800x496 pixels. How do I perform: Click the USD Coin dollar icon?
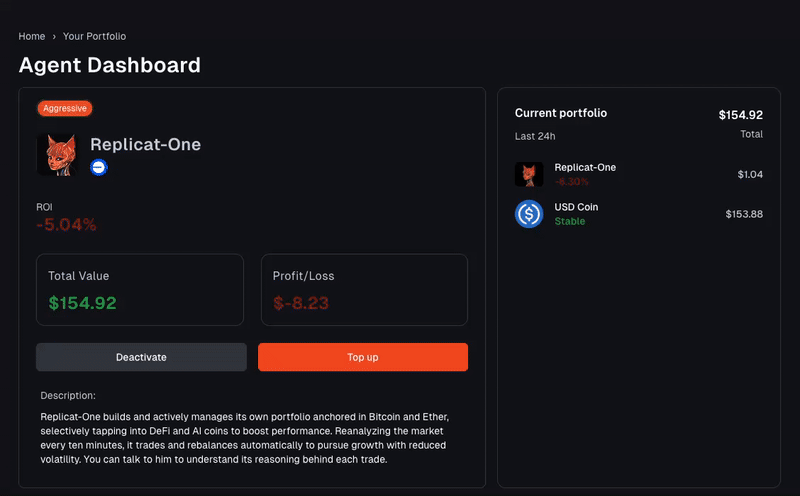point(529,214)
